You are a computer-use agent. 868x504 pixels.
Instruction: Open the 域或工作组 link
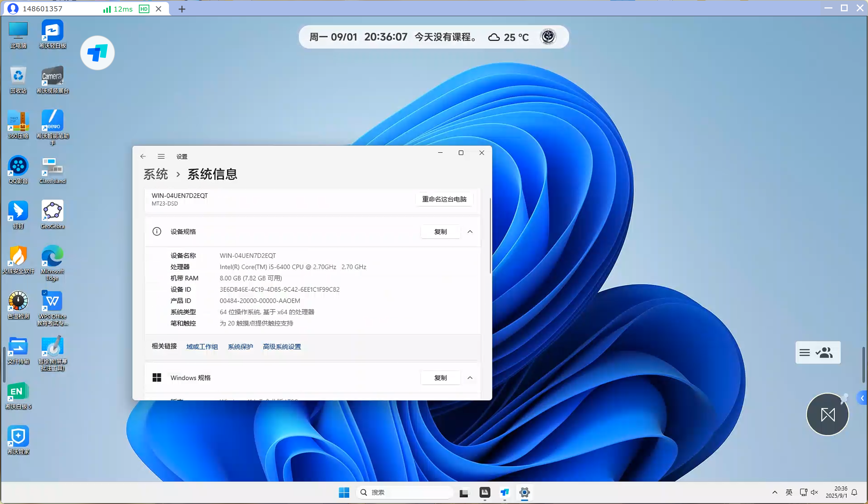pyautogui.click(x=202, y=347)
